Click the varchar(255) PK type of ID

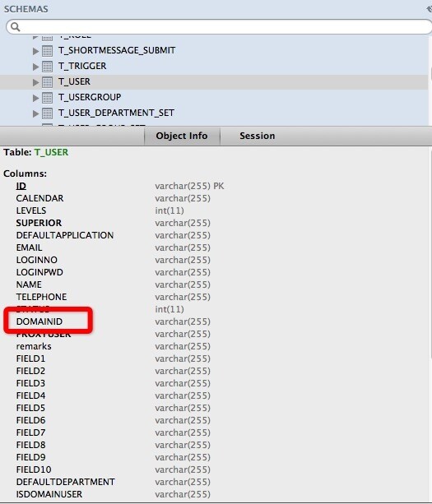click(189, 186)
